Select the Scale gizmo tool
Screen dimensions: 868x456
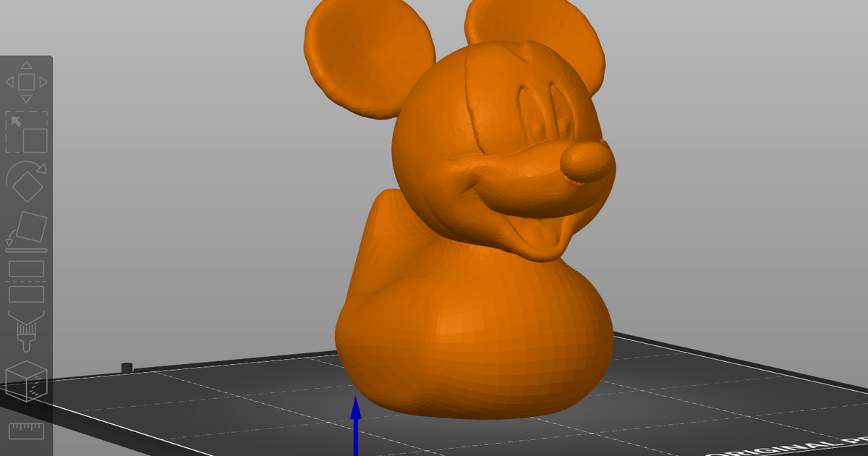click(25, 132)
